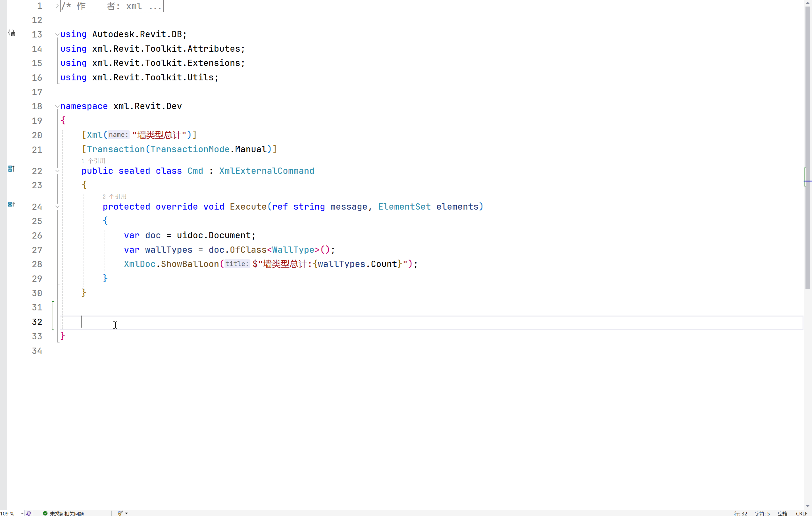Click XmlExternalCommand base class name

266,171
